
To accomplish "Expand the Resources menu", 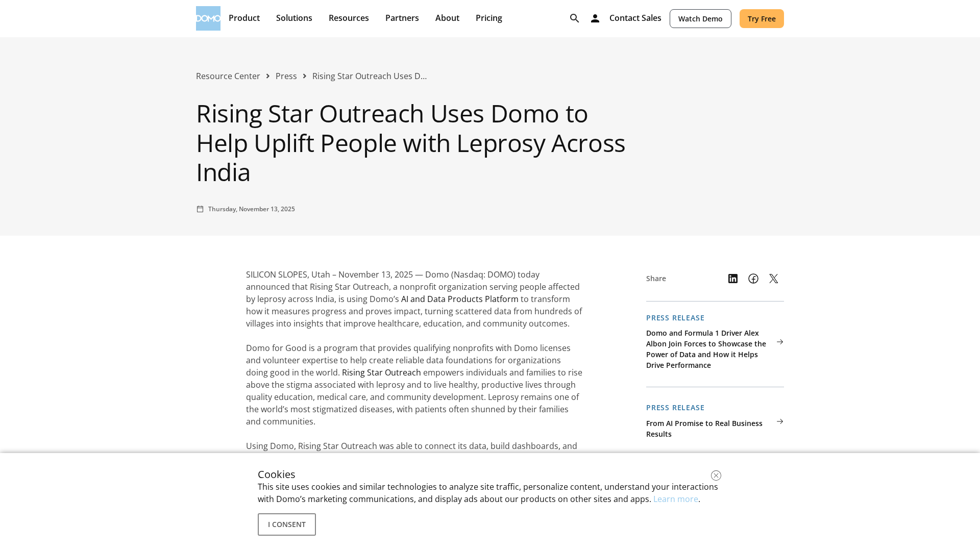I will pos(349,18).
